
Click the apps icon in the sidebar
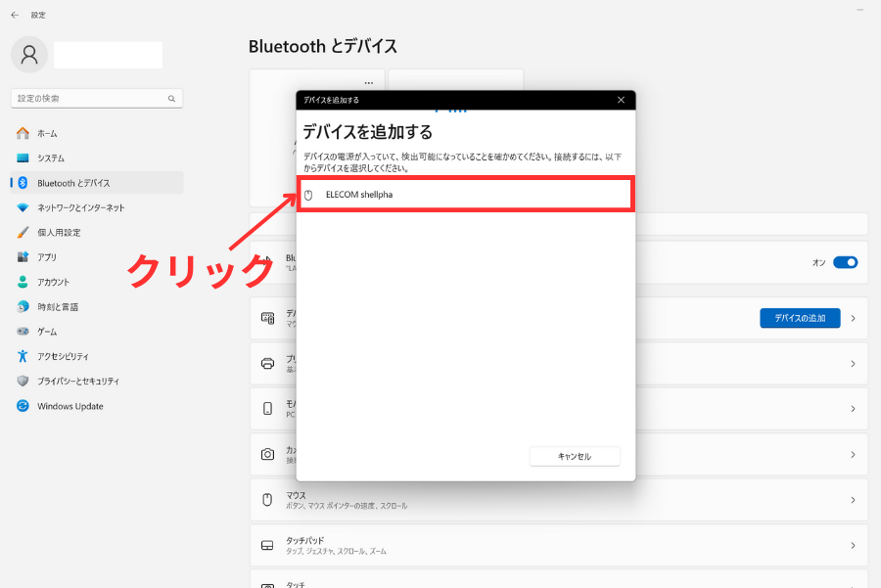click(23, 256)
